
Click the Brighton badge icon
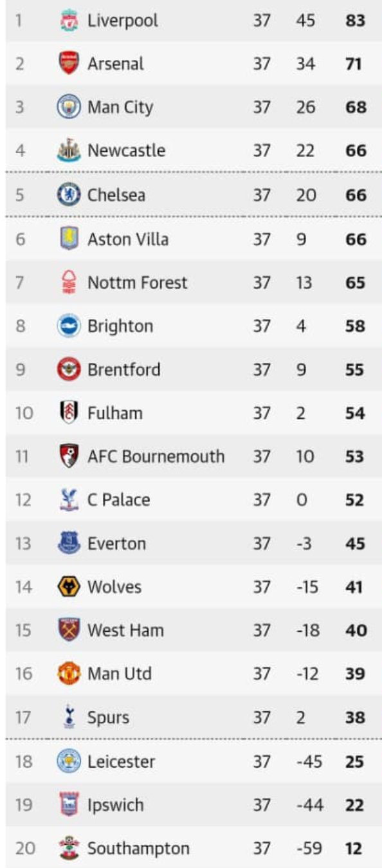click(69, 326)
